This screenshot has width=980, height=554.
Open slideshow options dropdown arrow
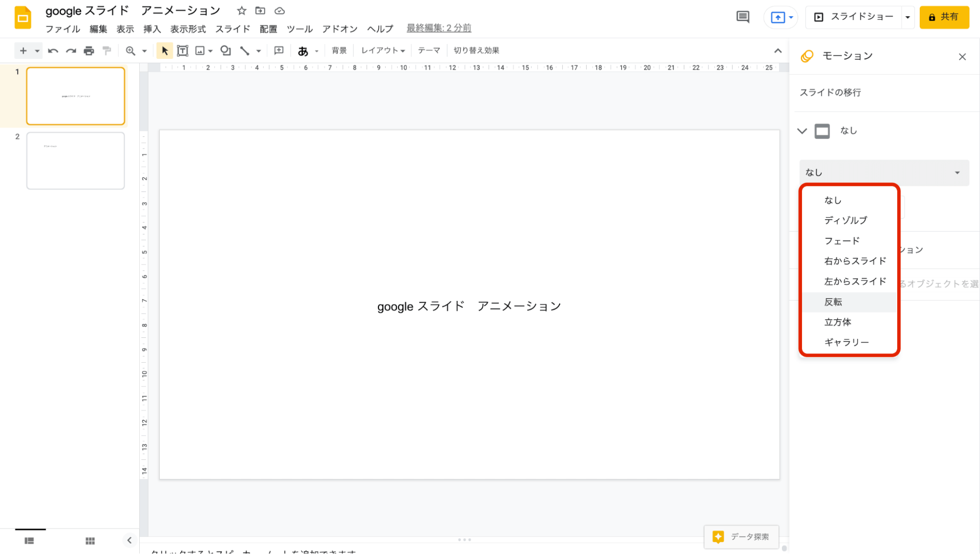tap(907, 18)
